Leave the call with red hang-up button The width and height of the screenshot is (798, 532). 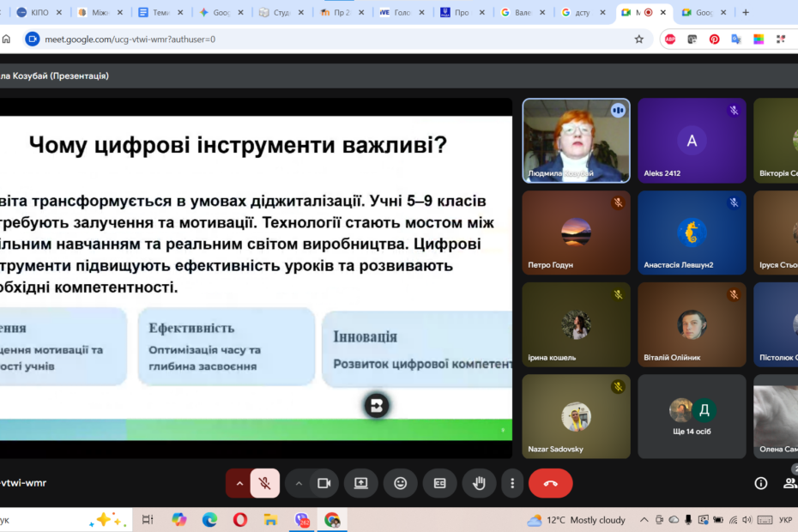pyautogui.click(x=550, y=483)
